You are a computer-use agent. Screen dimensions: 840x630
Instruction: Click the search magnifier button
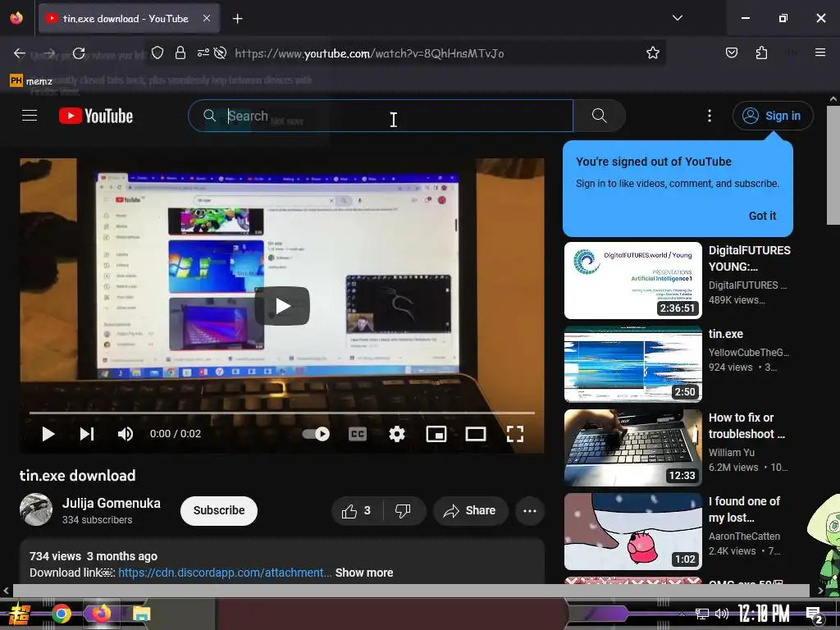pyautogui.click(x=599, y=115)
